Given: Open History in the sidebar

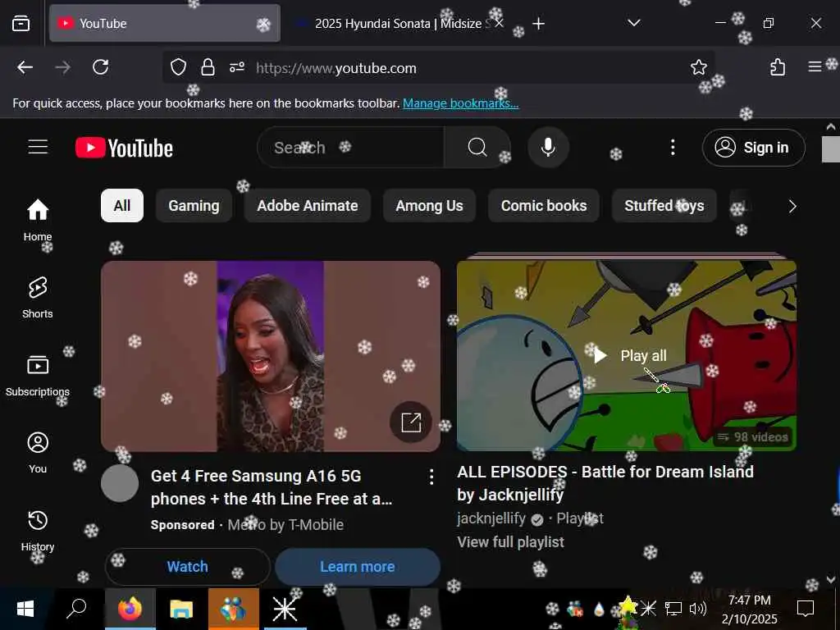Looking at the screenshot, I should (38, 531).
